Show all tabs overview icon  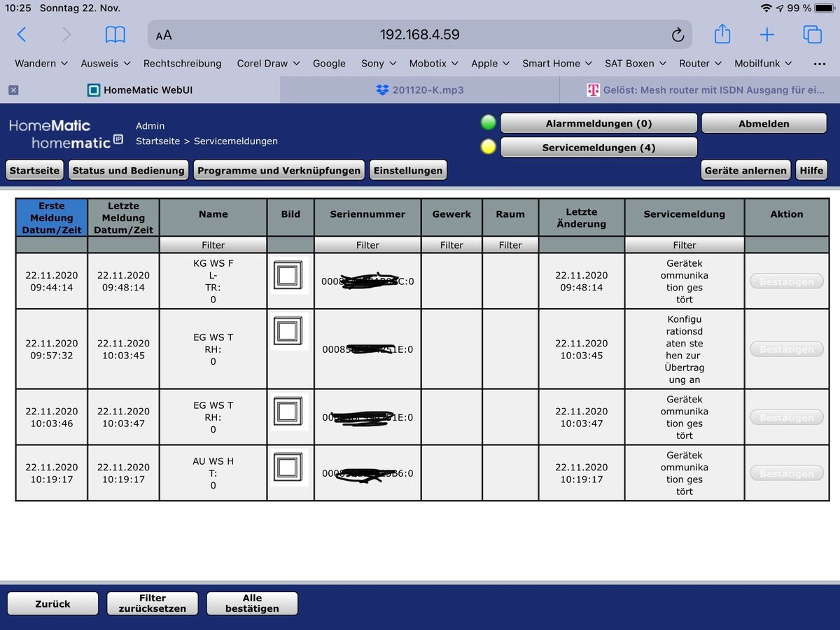(x=812, y=34)
